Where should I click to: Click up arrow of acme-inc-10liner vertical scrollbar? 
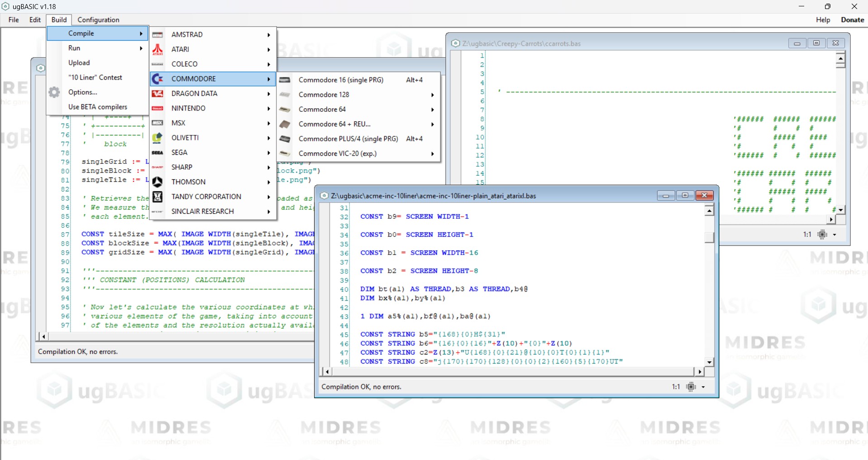click(709, 211)
